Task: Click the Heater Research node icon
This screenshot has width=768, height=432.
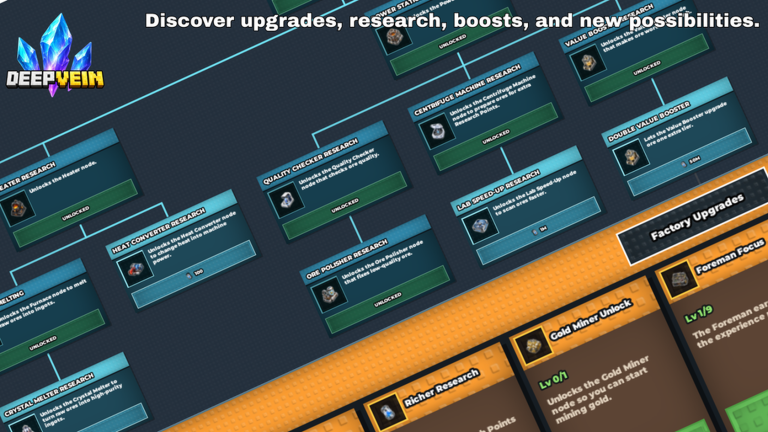Action: click(x=18, y=208)
